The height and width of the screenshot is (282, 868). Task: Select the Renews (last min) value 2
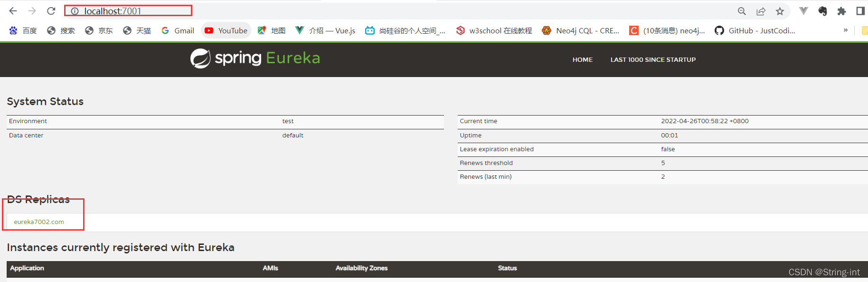(x=663, y=177)
